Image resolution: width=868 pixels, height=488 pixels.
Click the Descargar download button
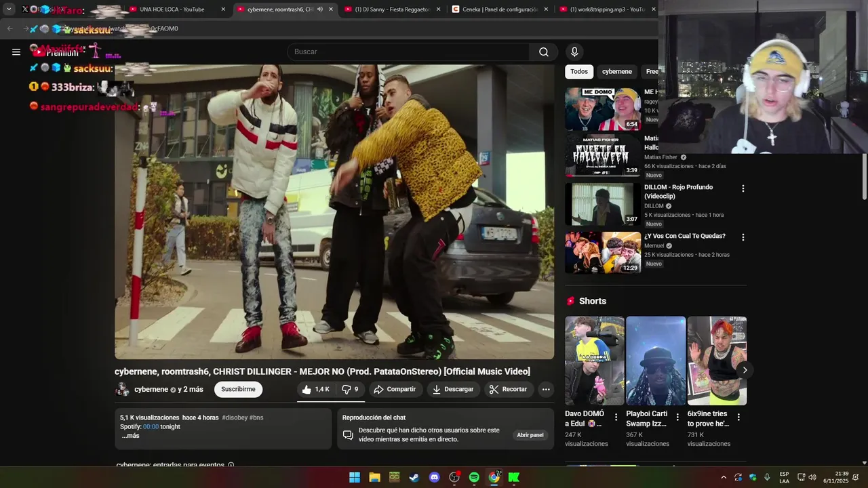pyautogui.click(x=453, y=389)
